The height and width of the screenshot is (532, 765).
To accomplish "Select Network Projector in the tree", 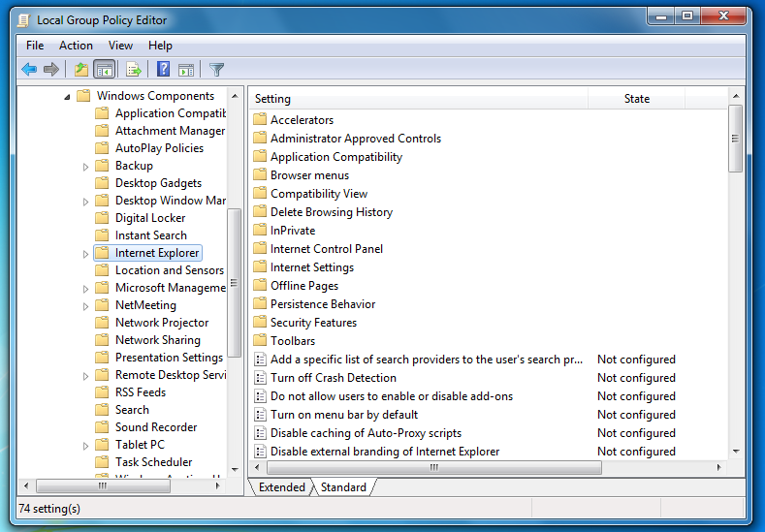I will pyautogui.click(x=162, y=323).
